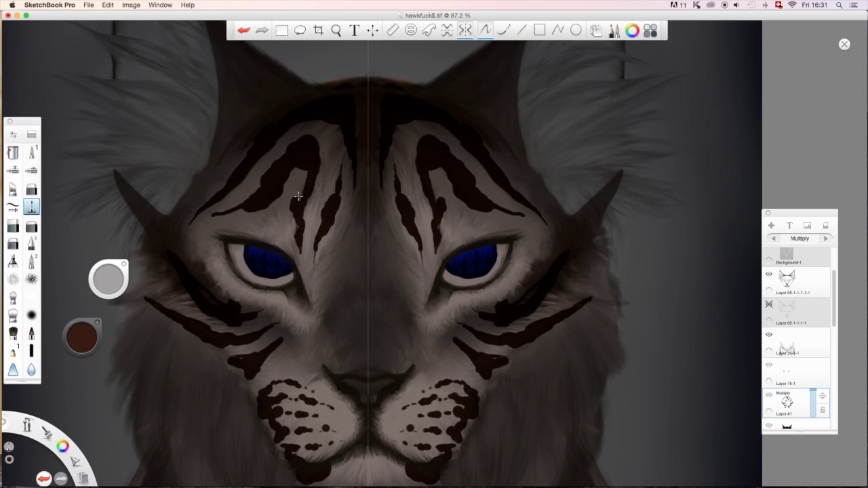The height and width of the screenshot is (488, 868).
Task: Open the Brush Library icon
Action: point(31,134)
